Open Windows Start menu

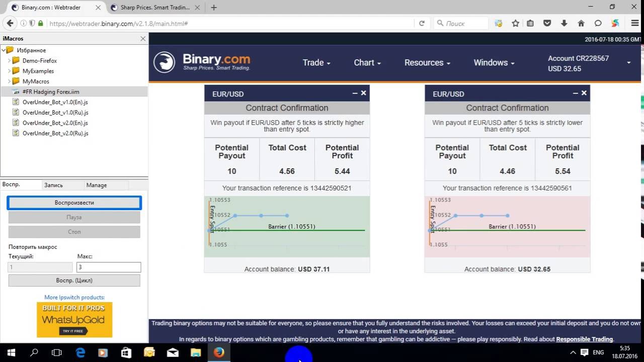[11, 352]
